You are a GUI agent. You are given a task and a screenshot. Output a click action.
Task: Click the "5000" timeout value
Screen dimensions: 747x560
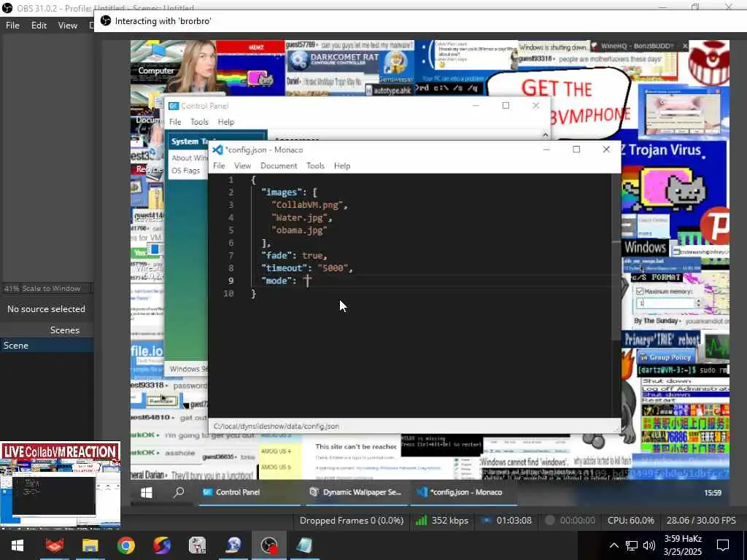pos(333,268)
